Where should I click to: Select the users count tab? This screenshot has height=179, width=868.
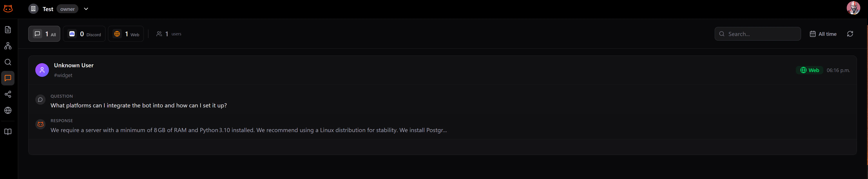click(168, 34)
